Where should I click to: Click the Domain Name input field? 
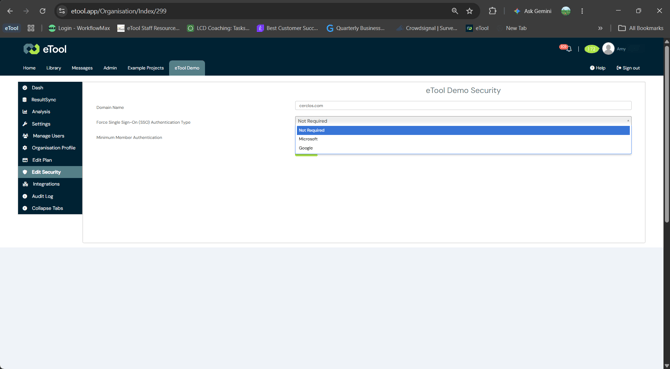(463, 105)
